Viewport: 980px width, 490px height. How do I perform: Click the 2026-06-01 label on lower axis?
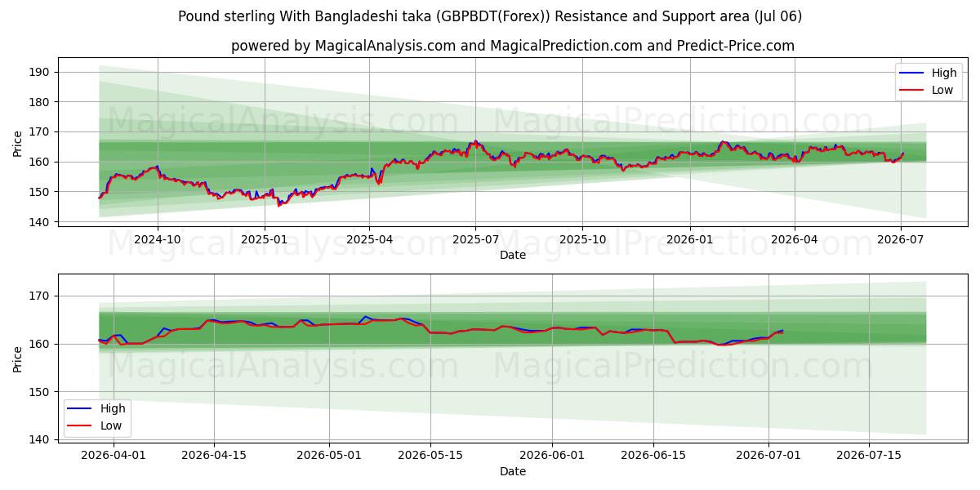(x=553, y=457)
